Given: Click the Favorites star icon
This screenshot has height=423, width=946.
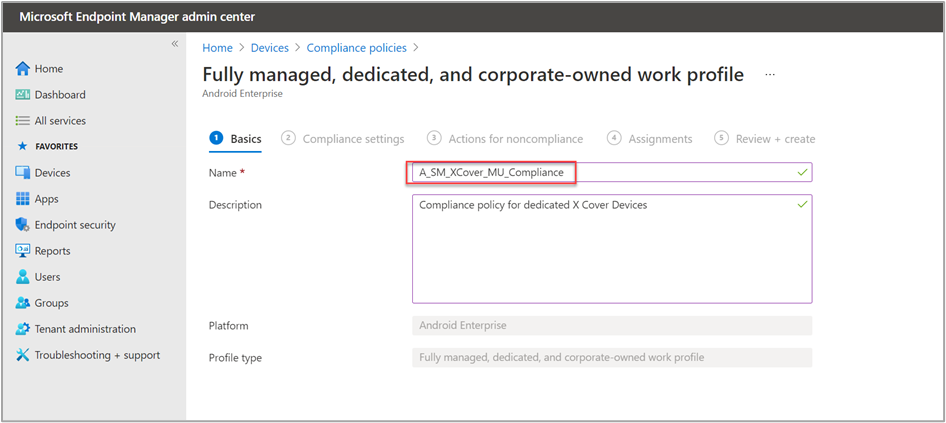Looking at the screenshot, I should [22, 147].
